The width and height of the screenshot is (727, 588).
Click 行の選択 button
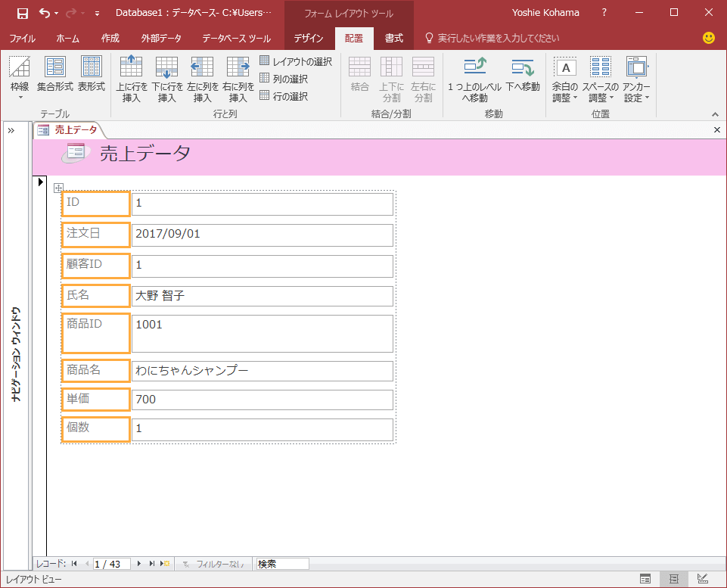coord(284,96)
